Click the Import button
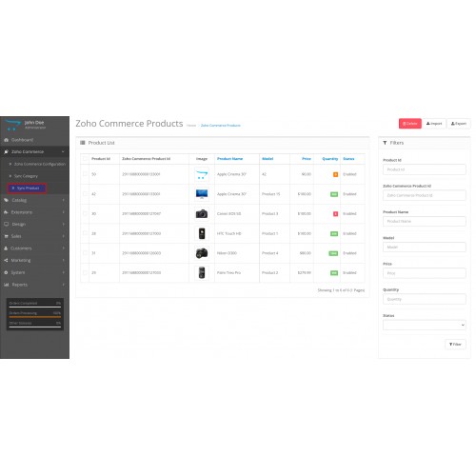 (434, 124)
